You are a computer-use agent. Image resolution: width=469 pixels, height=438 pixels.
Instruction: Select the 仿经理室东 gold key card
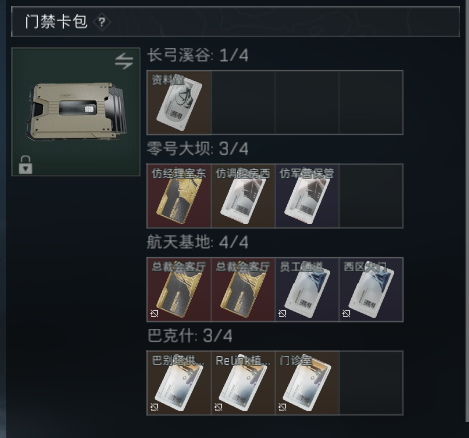pyautogui.click(x=179, y=196)
